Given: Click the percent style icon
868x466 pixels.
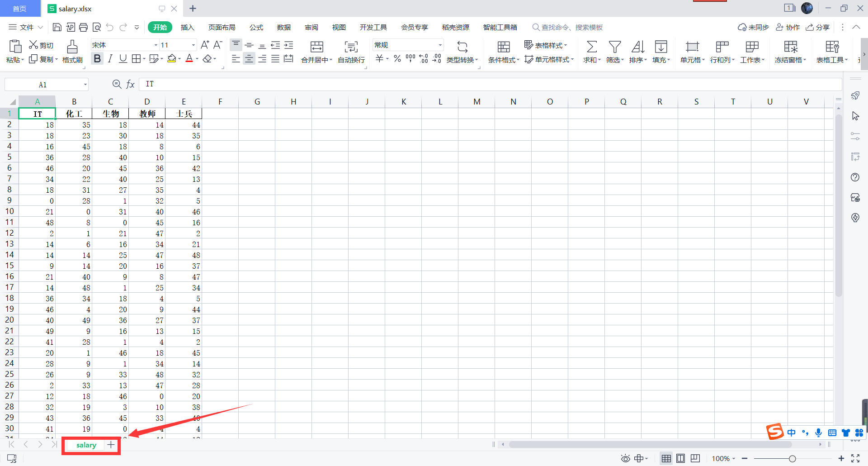Looking at the screenshot, I should (x=397, y=58).
